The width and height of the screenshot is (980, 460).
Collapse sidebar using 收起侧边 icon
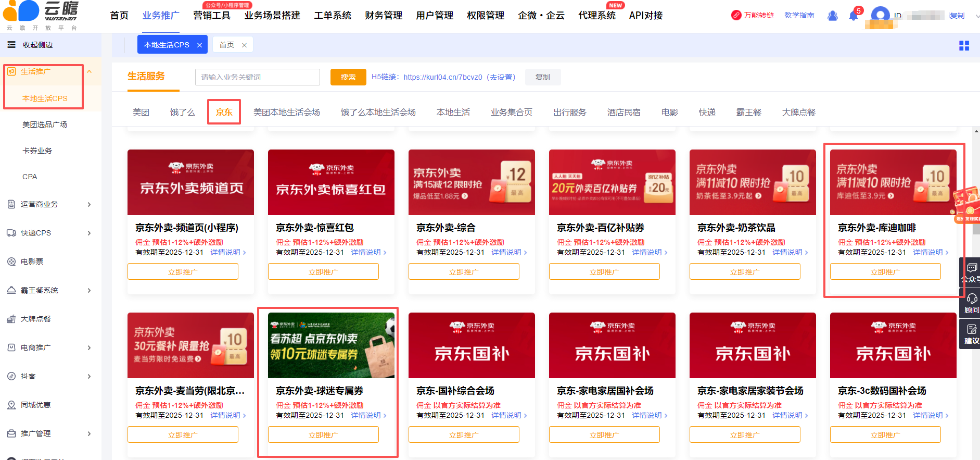coord(11,45)
